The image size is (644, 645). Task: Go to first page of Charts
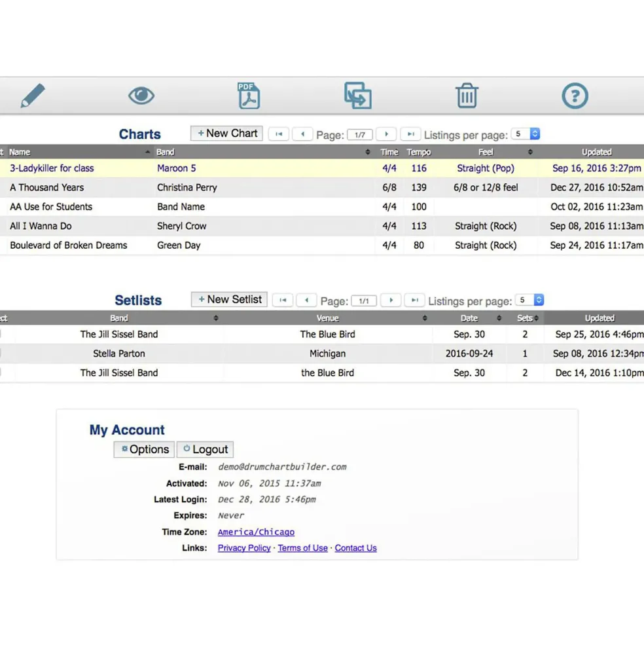279,134
